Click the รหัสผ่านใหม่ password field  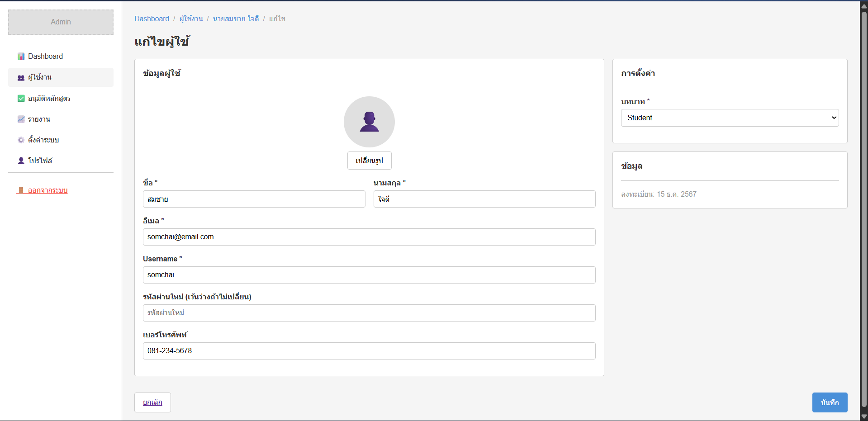coord(369,312)
